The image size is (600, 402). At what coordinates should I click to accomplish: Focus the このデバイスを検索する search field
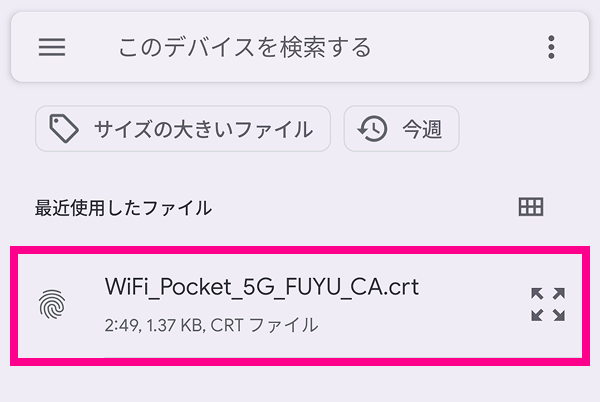(244, 47)
